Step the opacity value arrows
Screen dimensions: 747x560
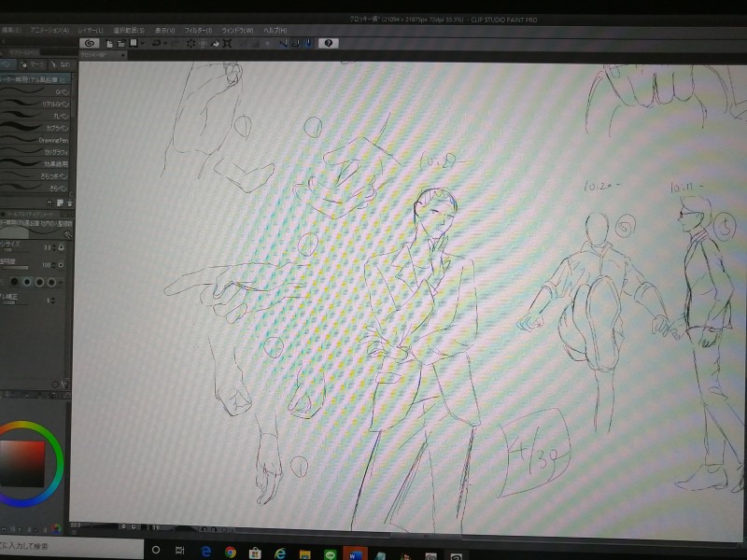54,265
